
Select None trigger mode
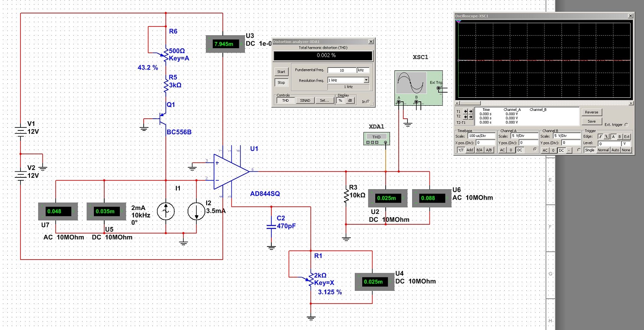pyautogui.click(x=626, y=150)
